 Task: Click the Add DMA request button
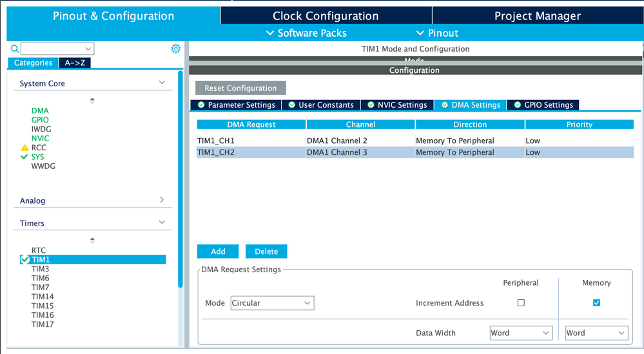218,251
